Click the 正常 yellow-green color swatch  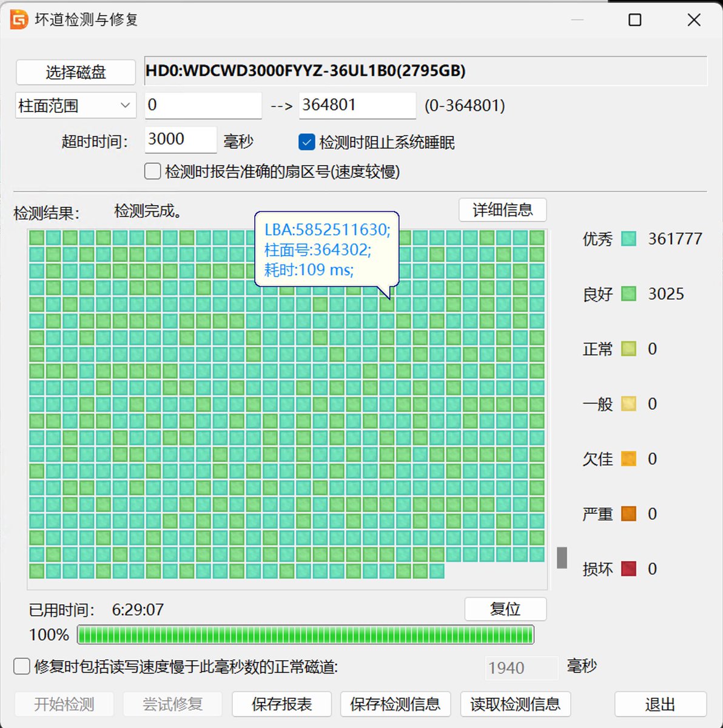pos(629,349)
